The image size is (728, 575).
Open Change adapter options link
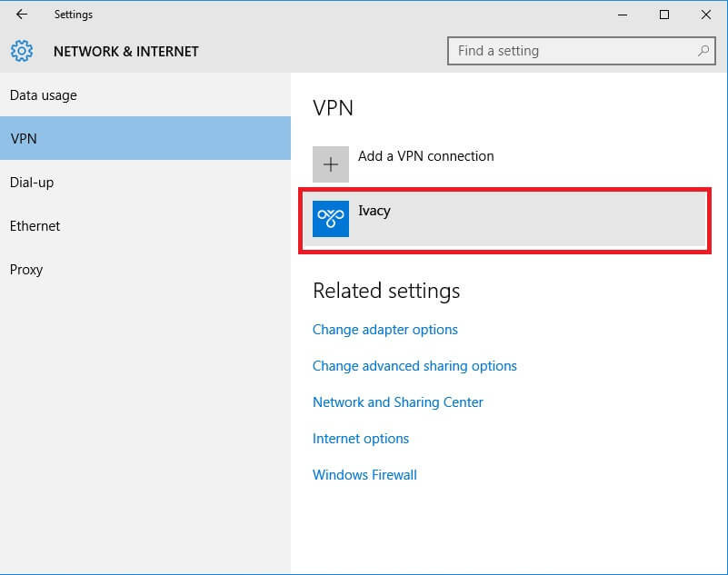pyautogui.click(x=384, y=330)
